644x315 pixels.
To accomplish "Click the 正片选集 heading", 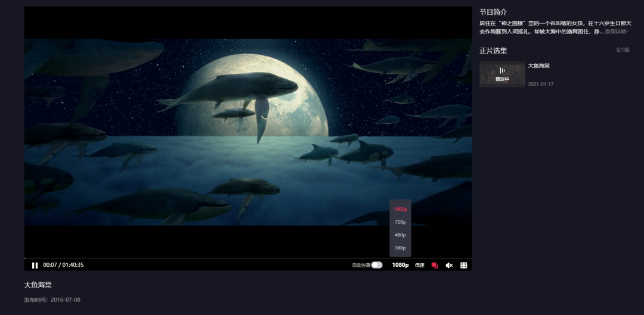I will [493, 51].
